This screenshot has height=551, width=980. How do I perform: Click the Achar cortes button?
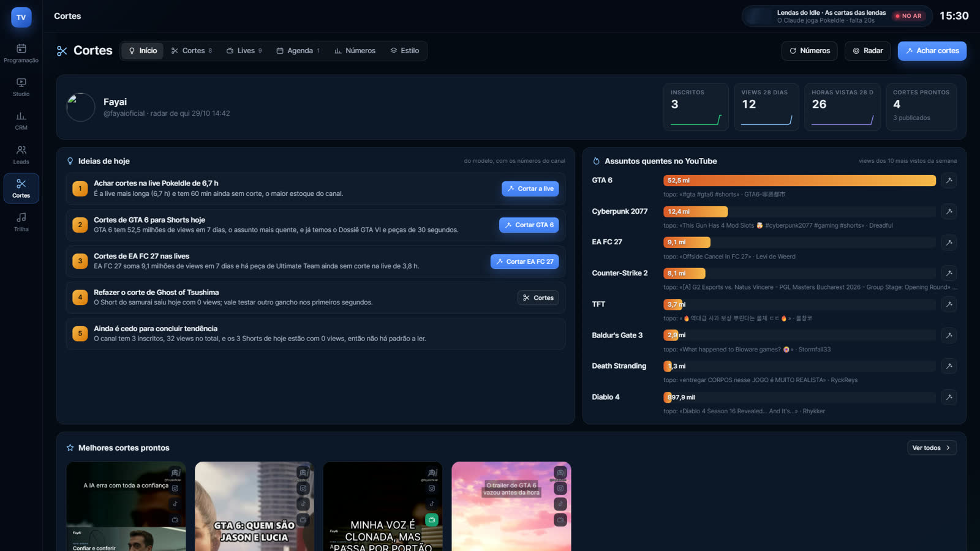[x=932, y=51]
